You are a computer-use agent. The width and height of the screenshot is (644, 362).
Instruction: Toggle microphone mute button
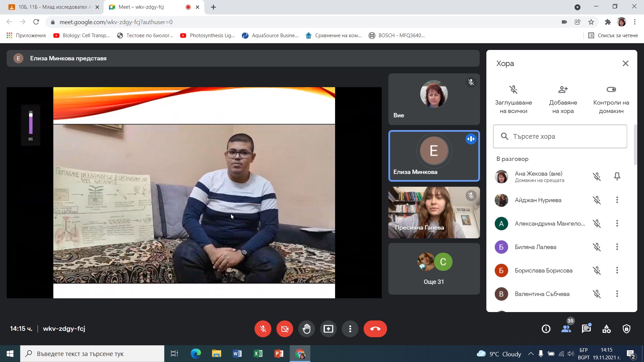pos(263,329)
